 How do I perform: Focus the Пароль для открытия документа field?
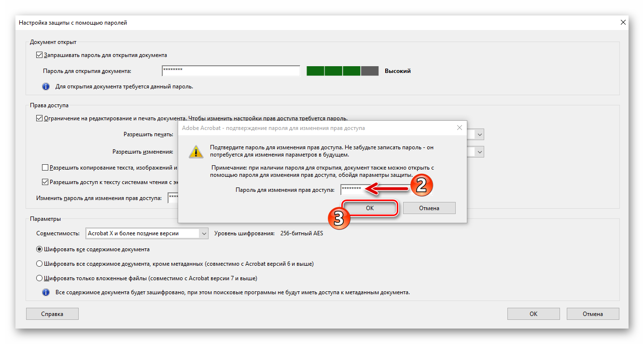coord(231,71)
